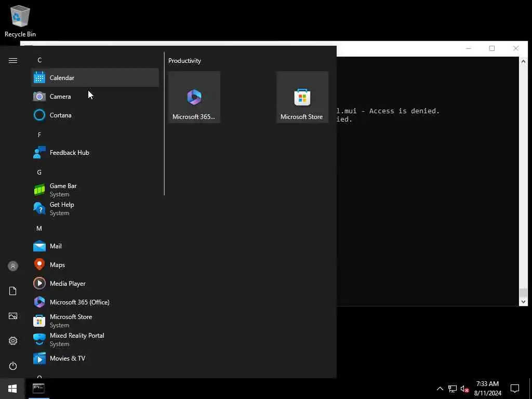Screen dimensions: 532x399
Task: Launch Game Bar from app list
Action: pyautogui.click(x=95, y=190)
